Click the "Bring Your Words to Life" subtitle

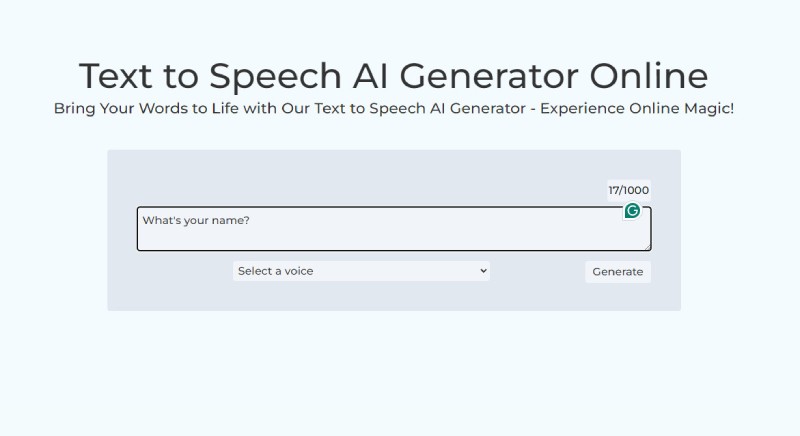click(x=393, y=108)
